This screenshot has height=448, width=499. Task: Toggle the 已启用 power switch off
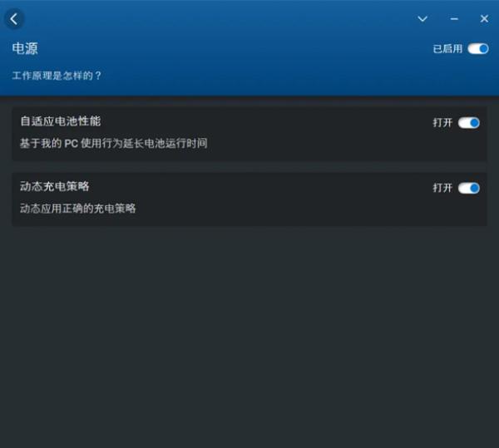click(x=478, y=49)
